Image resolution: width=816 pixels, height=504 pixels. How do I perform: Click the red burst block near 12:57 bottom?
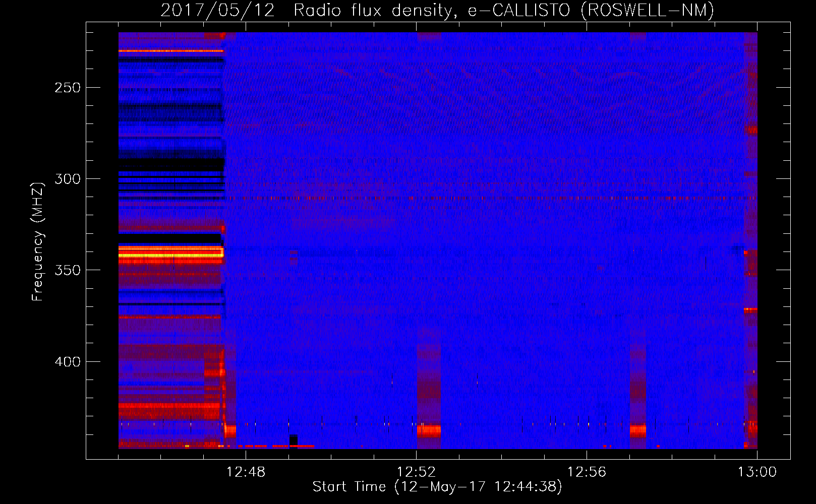638,431
